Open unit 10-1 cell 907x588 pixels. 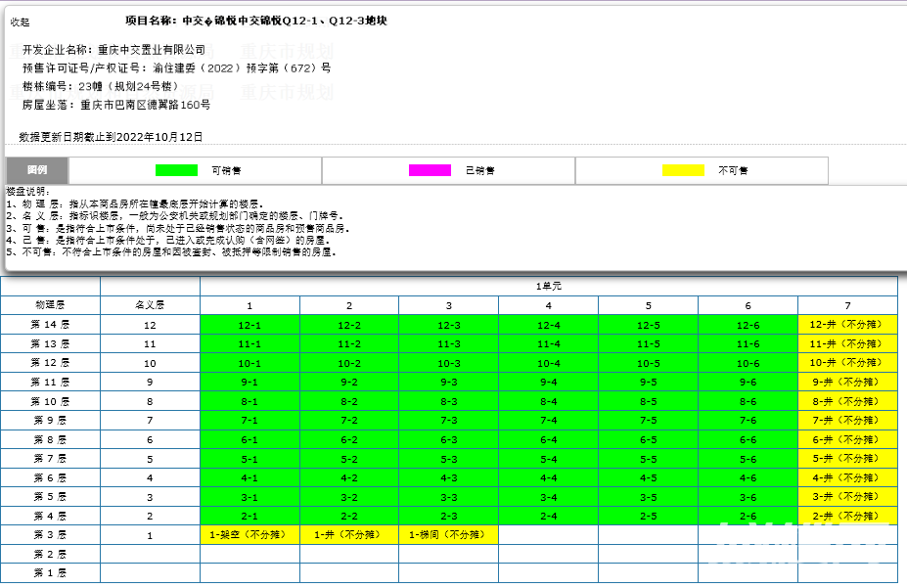(249, 363)
